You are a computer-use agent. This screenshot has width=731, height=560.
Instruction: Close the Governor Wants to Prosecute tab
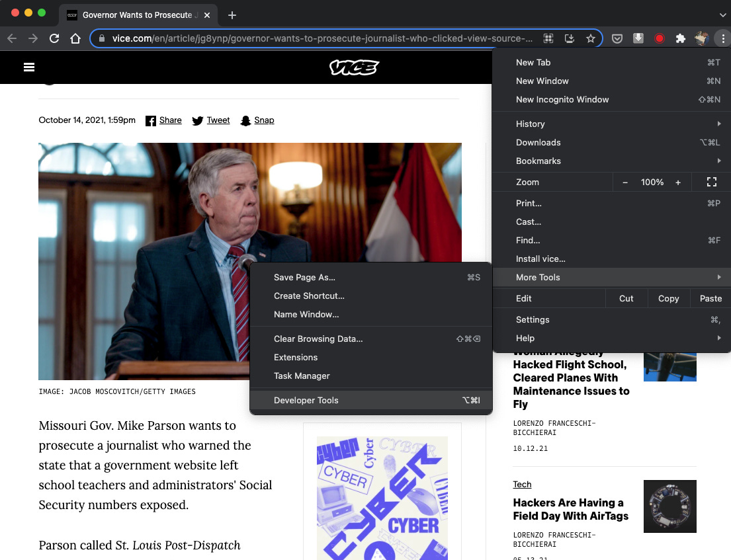pyautogui.click(x=207, y=15)
